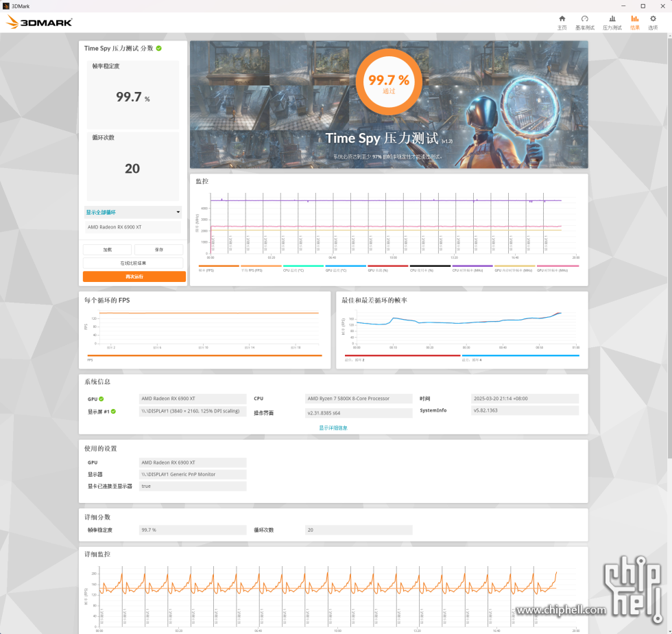Click the 99.7 % field under 详细分数
This screenshot has height=634, width=672.
click(x=193, y=530)
